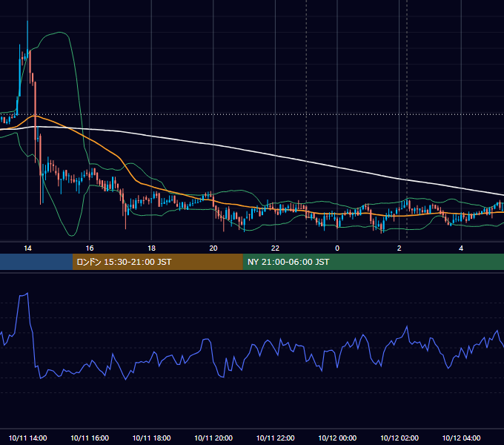Click hour label 0 on the price chart axis
Screen dimensions: 504x445
coord(337,248)
